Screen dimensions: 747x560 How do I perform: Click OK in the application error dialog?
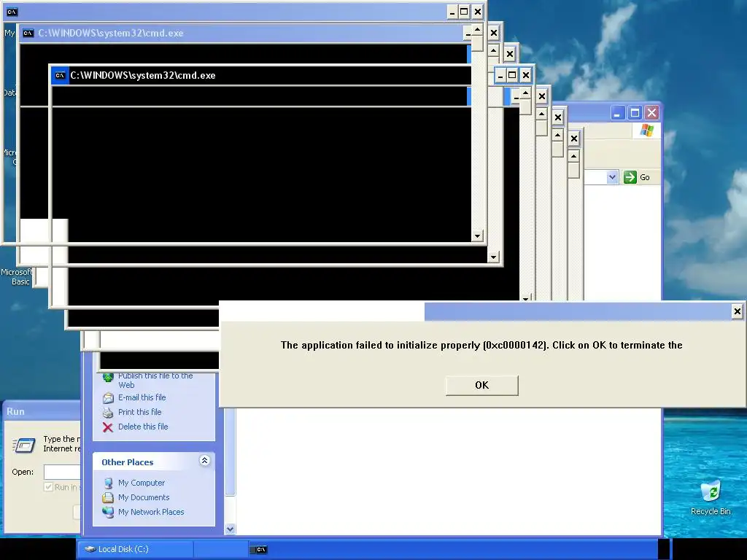click(481, 385)
